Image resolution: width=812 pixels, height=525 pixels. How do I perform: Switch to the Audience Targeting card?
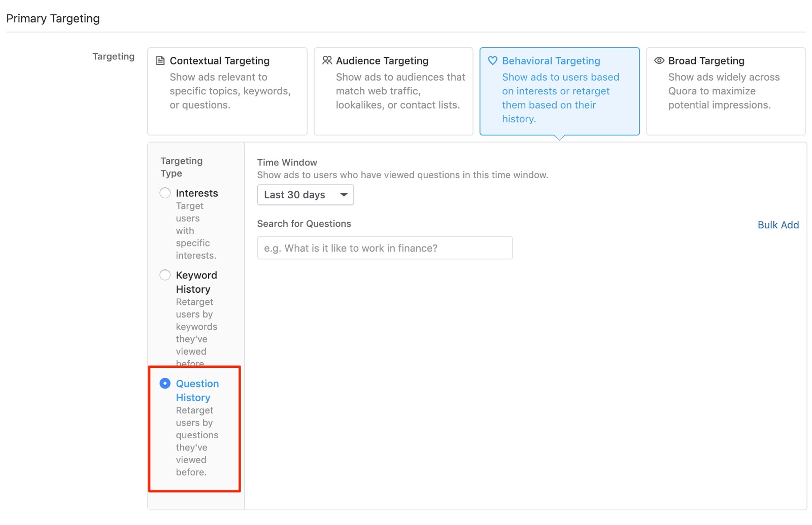point(393,91)
